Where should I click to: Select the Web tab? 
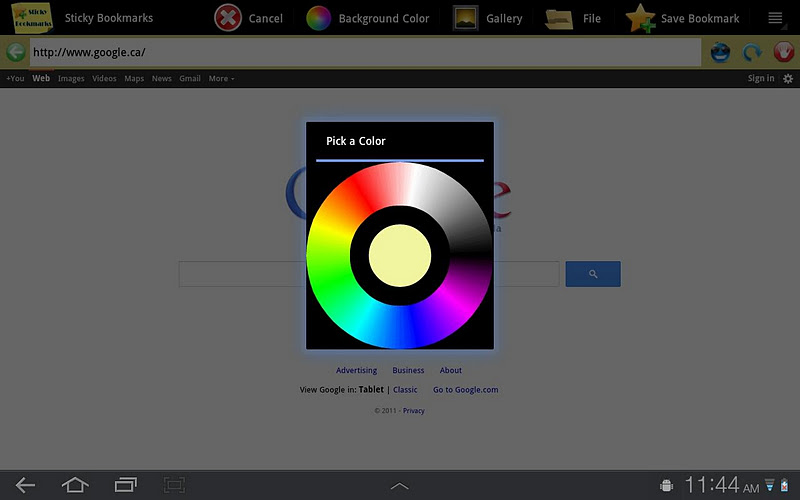[x=41, y=79]
